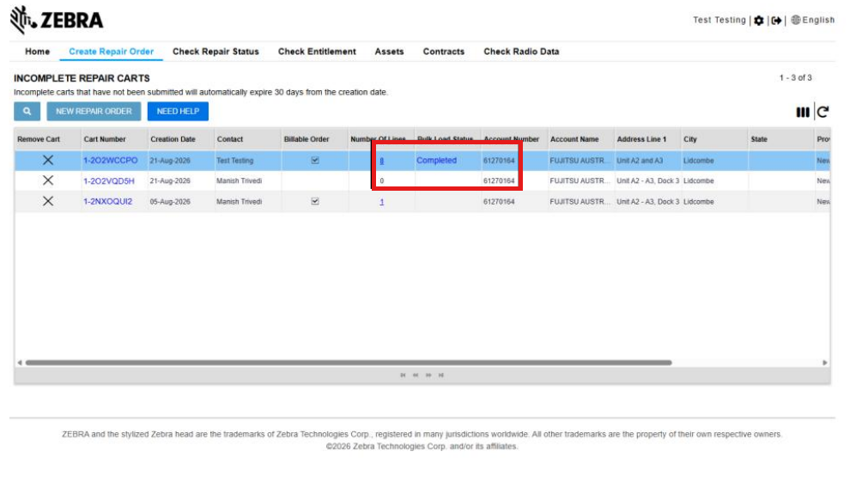Click the English language selector
The image size is (868, 482).
click(x=818, y=20)
